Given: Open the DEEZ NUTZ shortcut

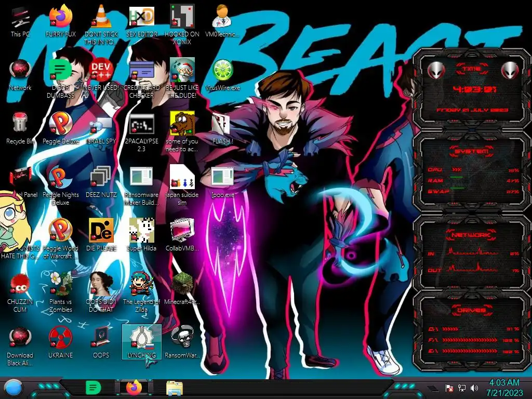Looking at the screenshot, I should click(x=101, y=182).
